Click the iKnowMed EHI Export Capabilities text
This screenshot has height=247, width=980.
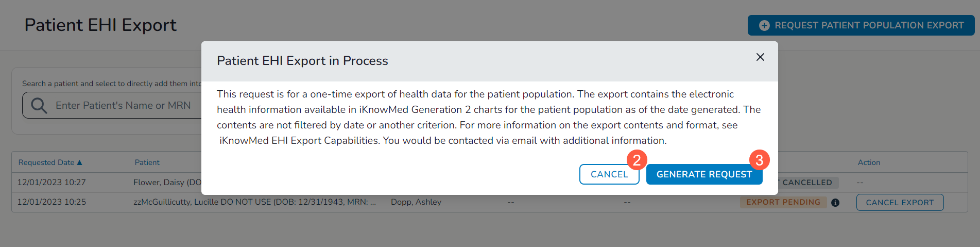[x=299, y=141]
